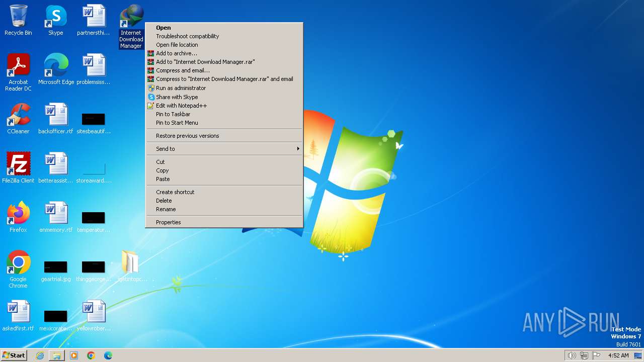The height and width of the screenshot is (362, 644).
Task: Click the Show desktop button
Action: (x=638, y=355)
